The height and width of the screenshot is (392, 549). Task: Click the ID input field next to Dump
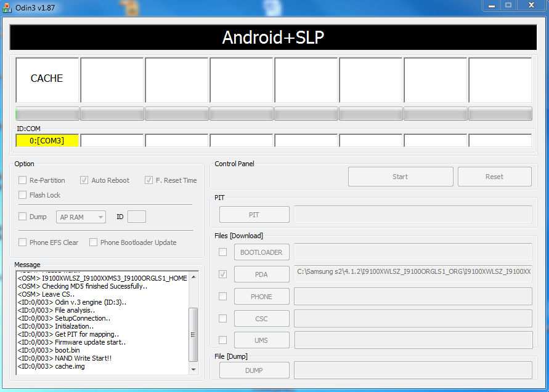click(x=137, y=217)
